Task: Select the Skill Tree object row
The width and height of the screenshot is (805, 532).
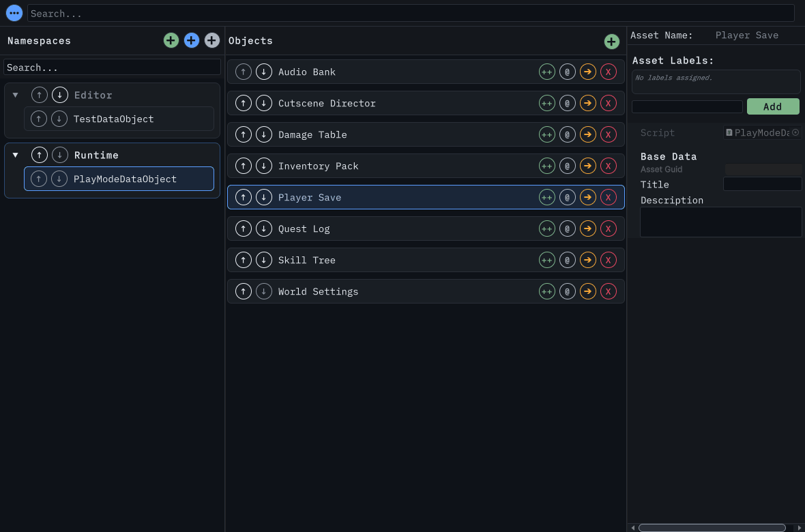Action: click(x=426, y=260)
